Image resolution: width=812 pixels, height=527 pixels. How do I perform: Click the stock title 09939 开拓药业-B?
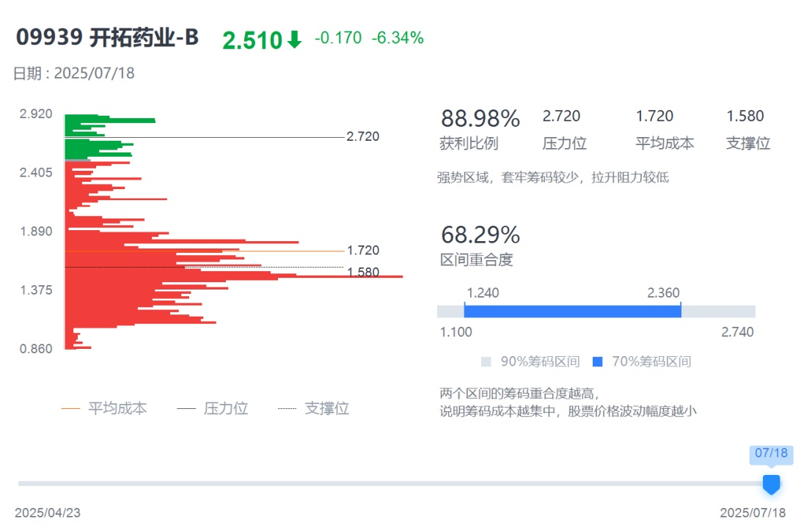(x=107, y=38)
